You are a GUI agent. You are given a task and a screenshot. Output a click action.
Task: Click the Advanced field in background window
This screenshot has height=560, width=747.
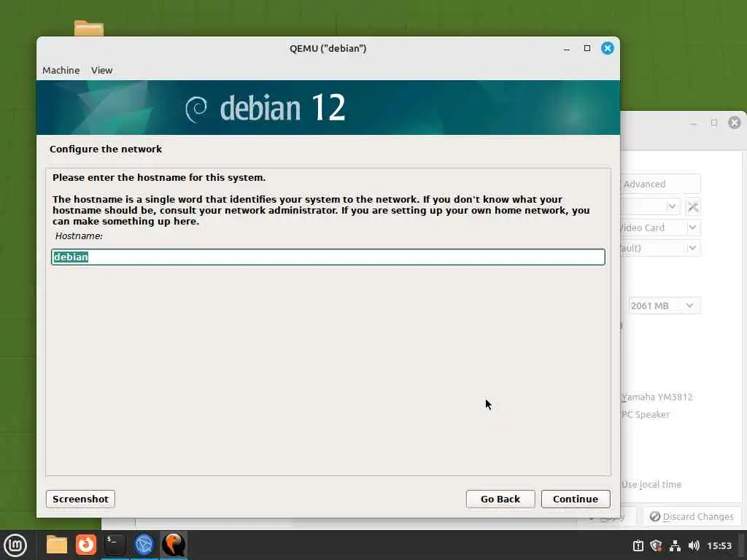(x=659, y=184)
